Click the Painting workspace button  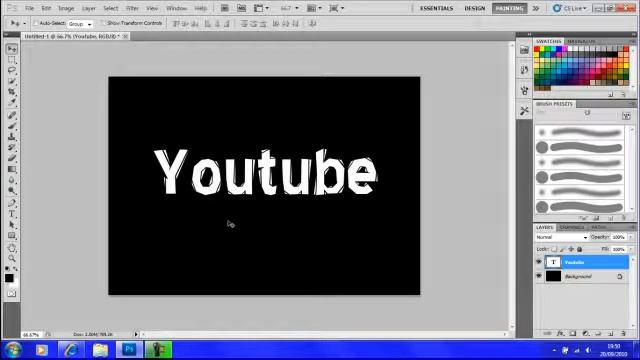pyautogui.click(x=509, y=8)
